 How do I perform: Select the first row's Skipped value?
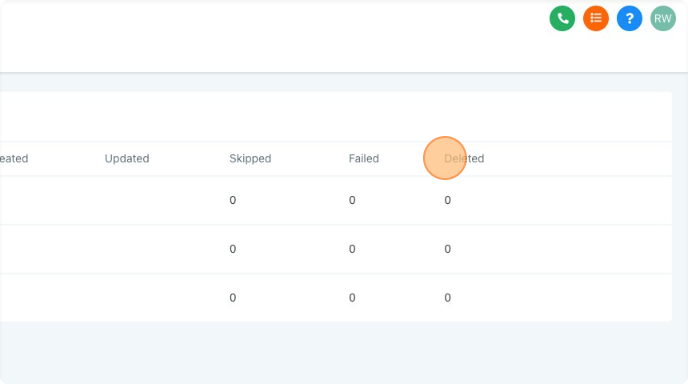pyautogui.click(x=233, y=200)
